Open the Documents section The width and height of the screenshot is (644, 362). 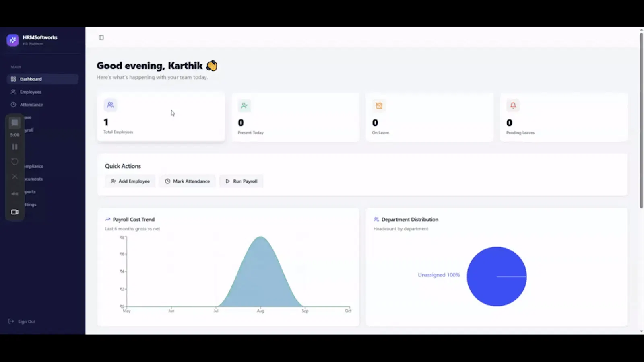point(33,179)
